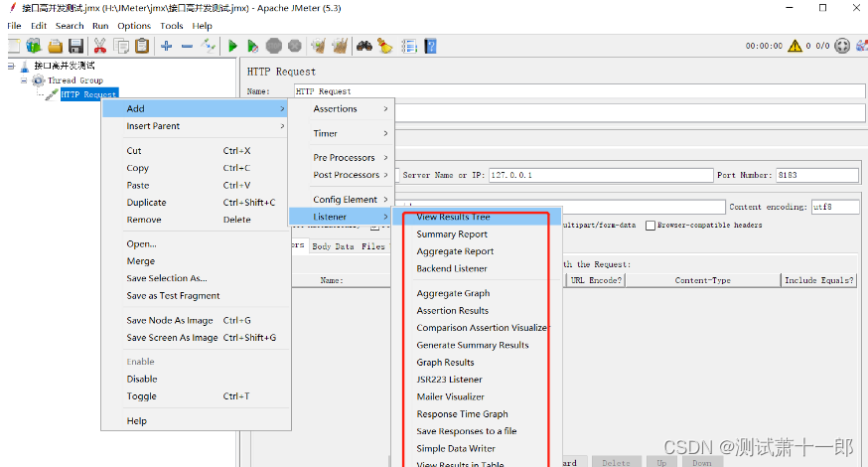Click the Paste clipboard icon
This screenshot has height=467, width=868.
click(142, 46)
